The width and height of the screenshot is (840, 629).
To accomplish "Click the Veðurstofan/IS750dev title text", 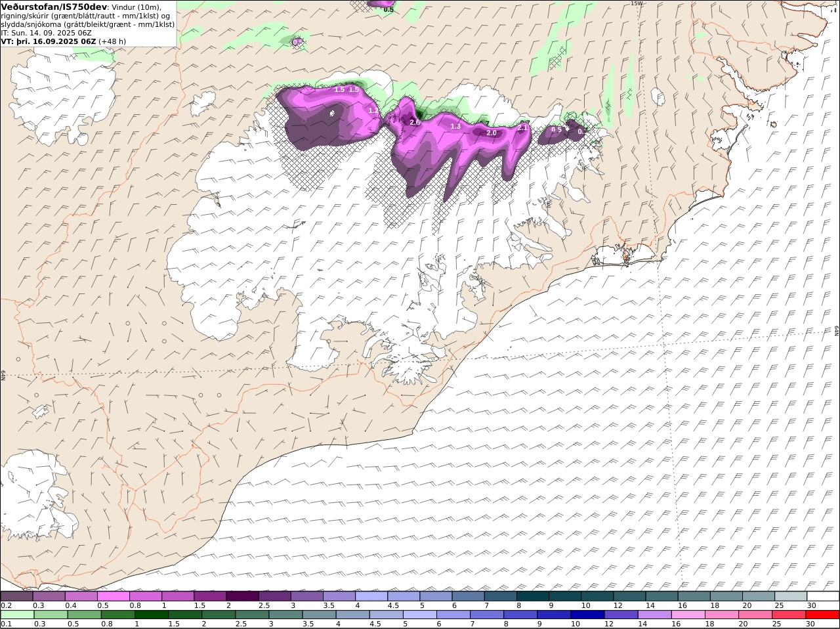I will pos(54,7).
